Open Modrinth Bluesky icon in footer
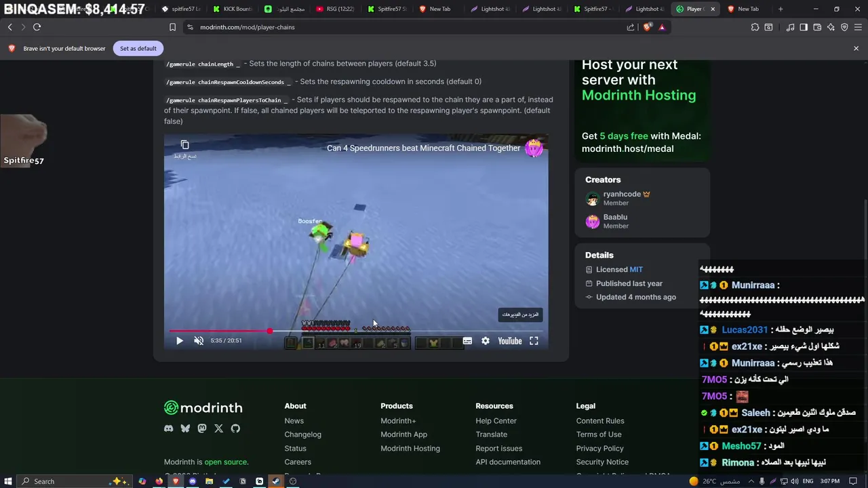 coord(185,428)
